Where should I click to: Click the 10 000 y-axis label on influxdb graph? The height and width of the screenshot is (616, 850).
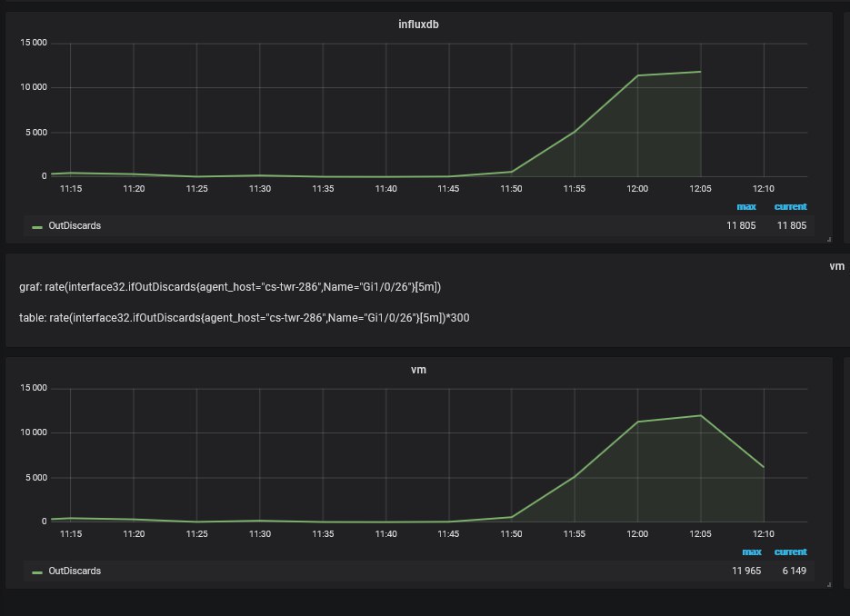point(34,87)
